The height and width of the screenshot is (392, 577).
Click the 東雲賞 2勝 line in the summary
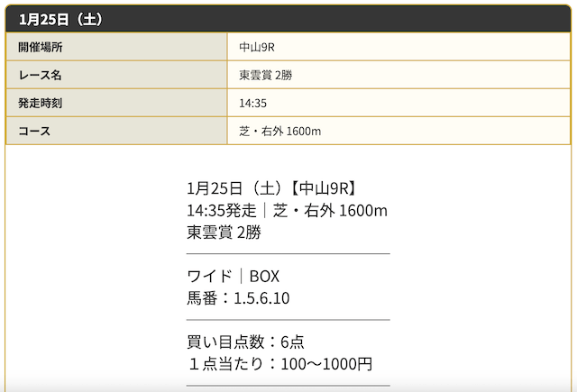click(224, 232)
